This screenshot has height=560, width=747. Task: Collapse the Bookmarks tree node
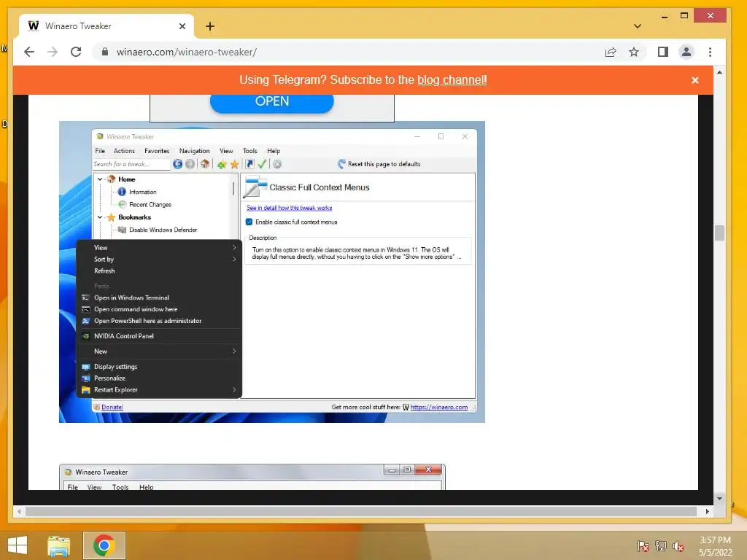point(99,217)
